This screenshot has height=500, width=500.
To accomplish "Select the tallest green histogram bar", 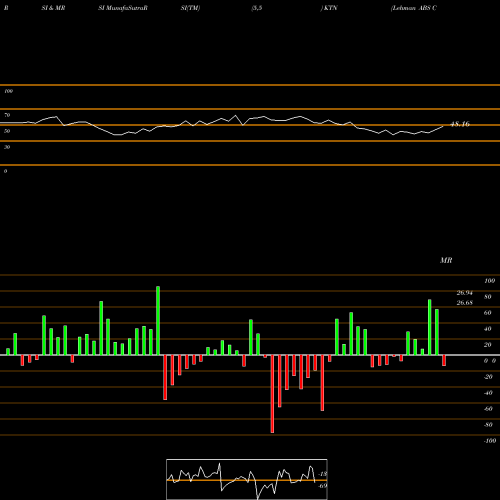I will tap(158, 321).
